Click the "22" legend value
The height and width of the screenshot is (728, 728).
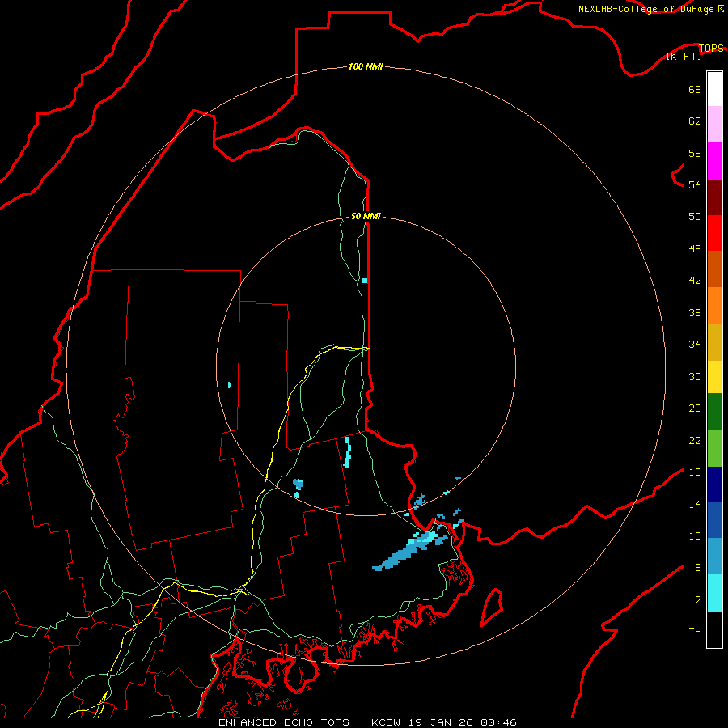point(695,440)
